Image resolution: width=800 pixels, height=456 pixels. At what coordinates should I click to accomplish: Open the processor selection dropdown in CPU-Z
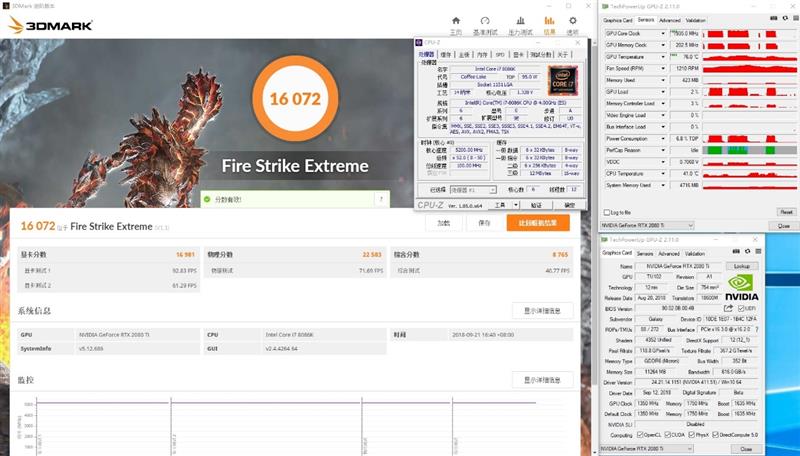473,190
